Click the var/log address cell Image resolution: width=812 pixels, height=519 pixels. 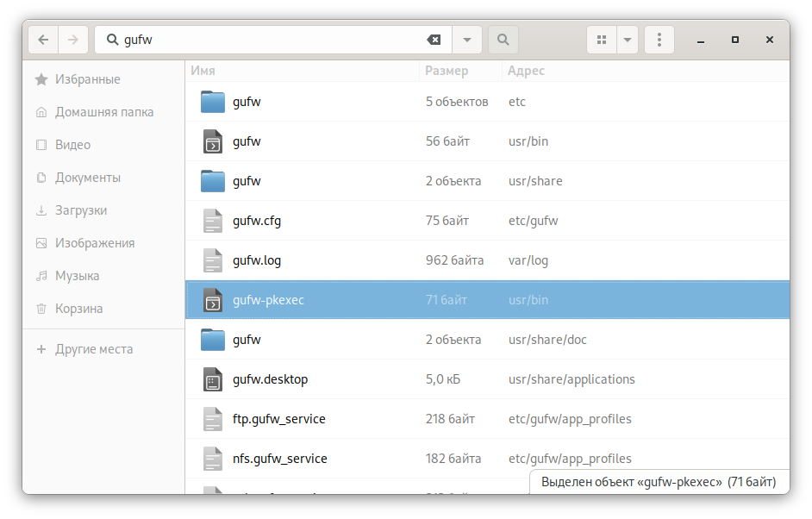528,260
